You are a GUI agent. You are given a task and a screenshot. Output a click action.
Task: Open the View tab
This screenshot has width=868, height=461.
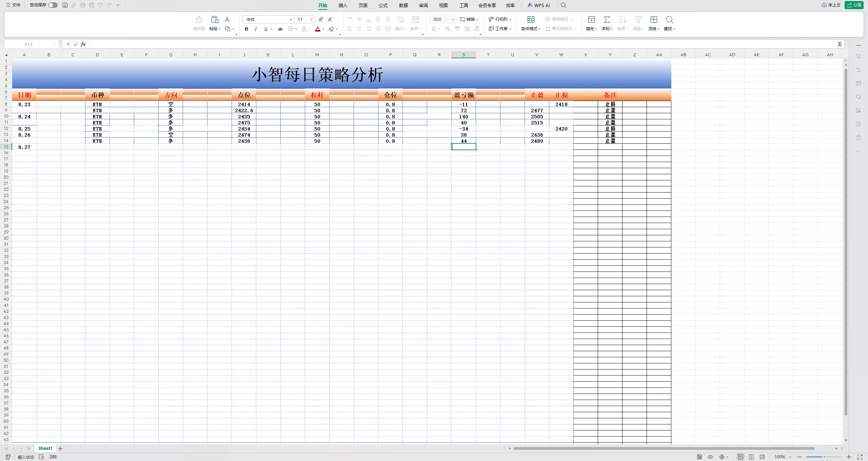(x=443, y=5)
